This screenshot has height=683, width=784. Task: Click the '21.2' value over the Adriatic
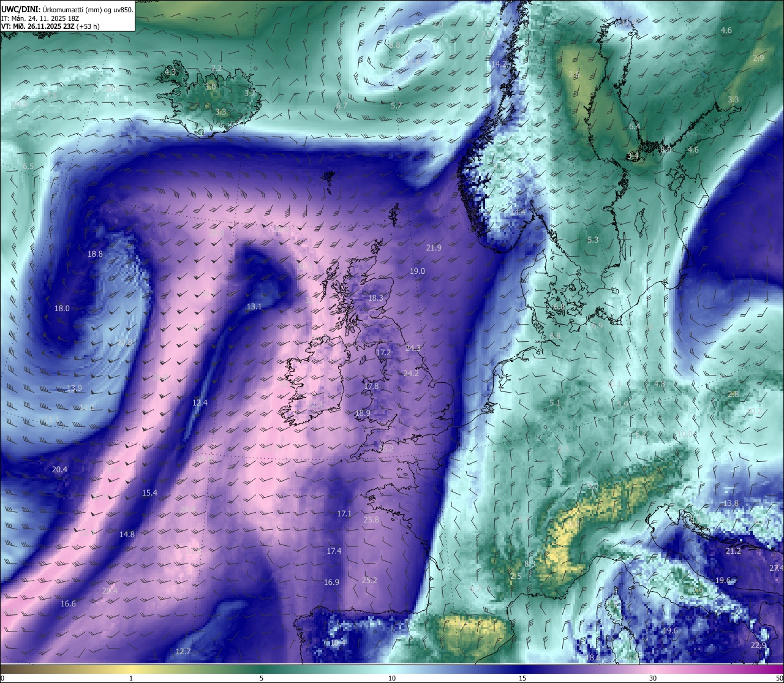(733, 551)
